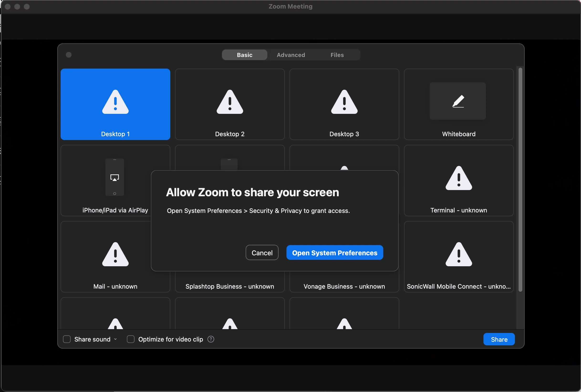Select the Terminal - unknown warning icon
Screen dimensions: 581x392
click(458, 178)
